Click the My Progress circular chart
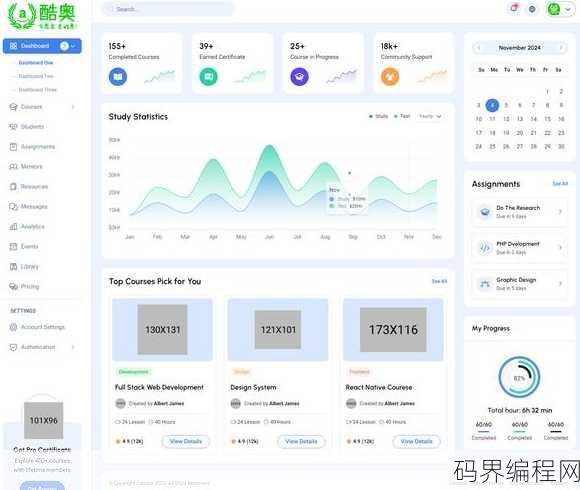This screenshot has width=580, height=490. click(x=519, y=378)
